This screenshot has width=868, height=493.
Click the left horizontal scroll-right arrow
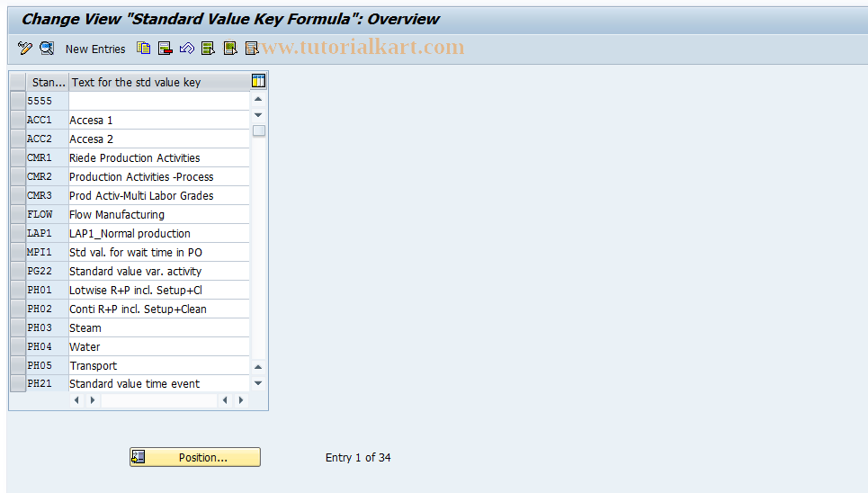(93, 400)
